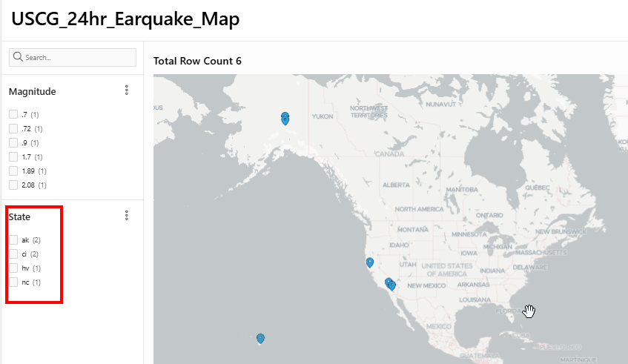628x364 pixels.
Task: Click the Total Row Count 6 label
Action: [x=197, y=61]
